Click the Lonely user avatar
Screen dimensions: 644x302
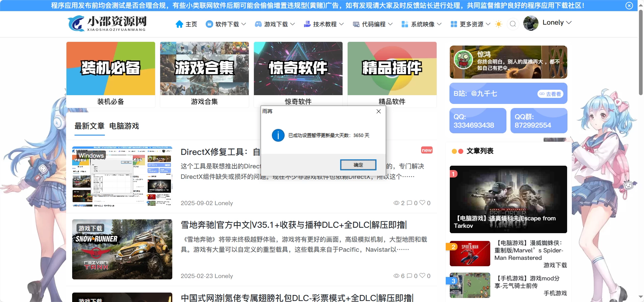pos(531,23)
